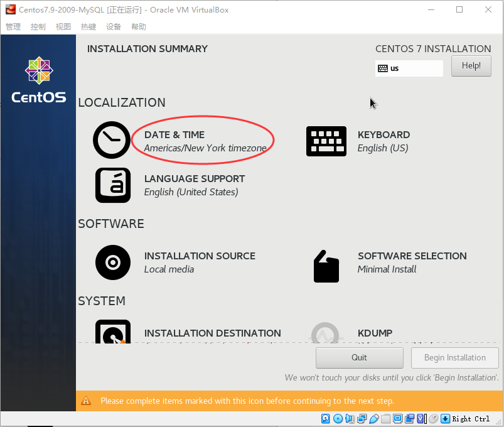Click 'Americas/New York timezone' text
The height and width of the screenshot is (427, 504).
(205, 148)
